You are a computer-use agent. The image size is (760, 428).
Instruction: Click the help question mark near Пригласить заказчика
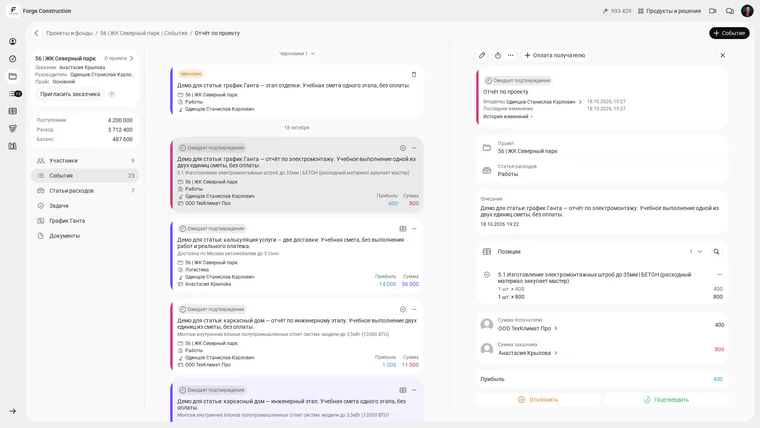tap(111, 94)
